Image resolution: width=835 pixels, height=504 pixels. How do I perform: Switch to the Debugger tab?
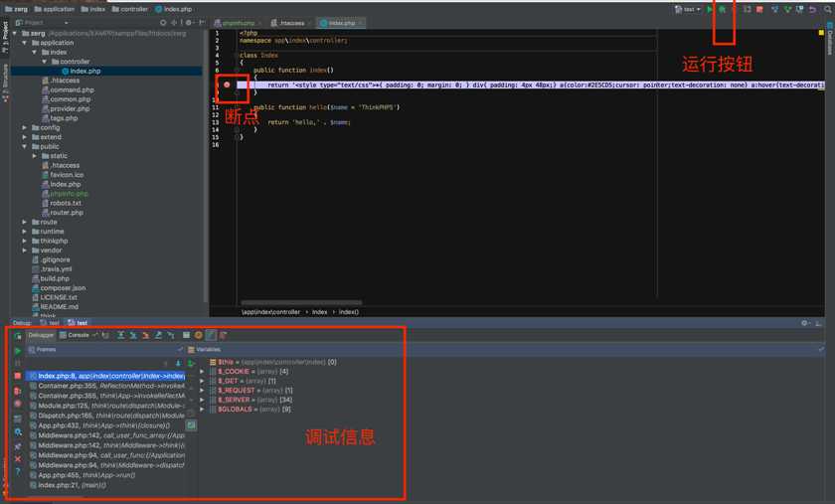point(41,335)
